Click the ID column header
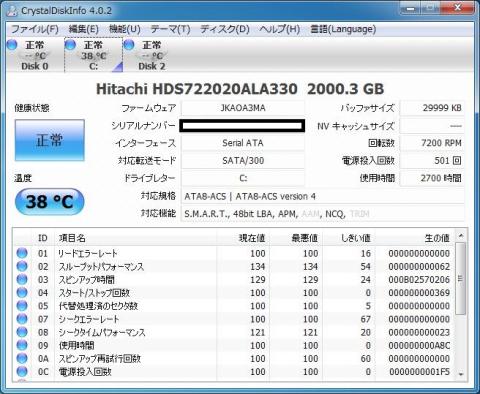Viewport: 480px width, 394px height. click(x=43, y=238)
